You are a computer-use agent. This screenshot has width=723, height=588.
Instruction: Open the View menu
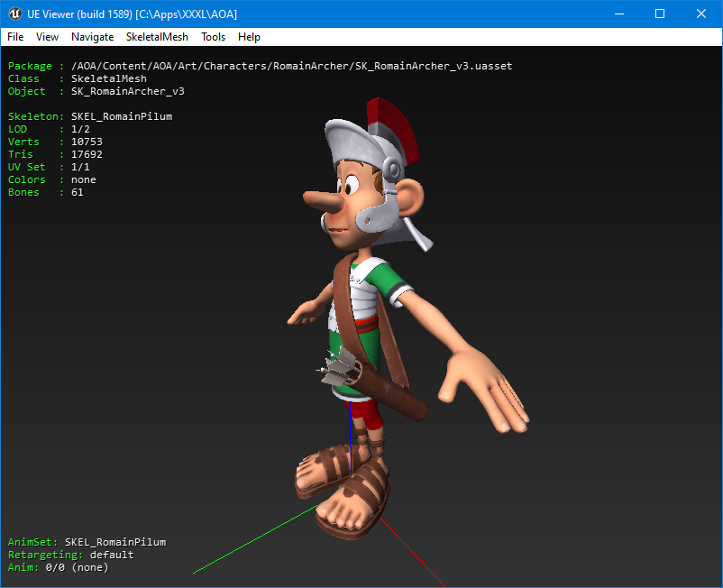(47, 37)
